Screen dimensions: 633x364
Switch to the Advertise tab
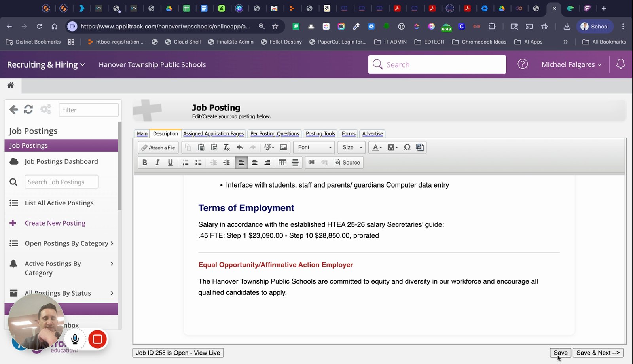[x=373, y=134]
